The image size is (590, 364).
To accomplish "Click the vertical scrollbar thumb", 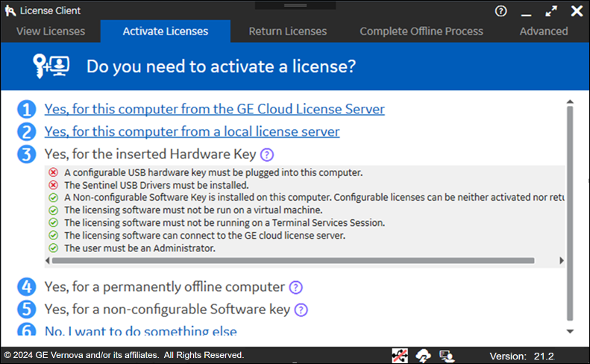I will click(570, 213).
